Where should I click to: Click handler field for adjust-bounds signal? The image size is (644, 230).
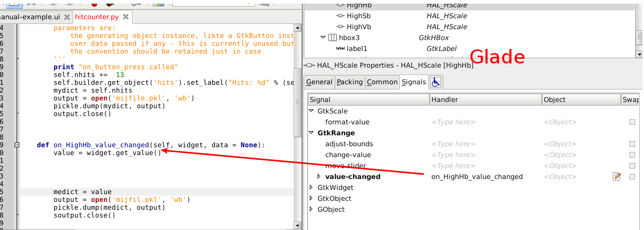pyautogui.click(x=485, y=144)
